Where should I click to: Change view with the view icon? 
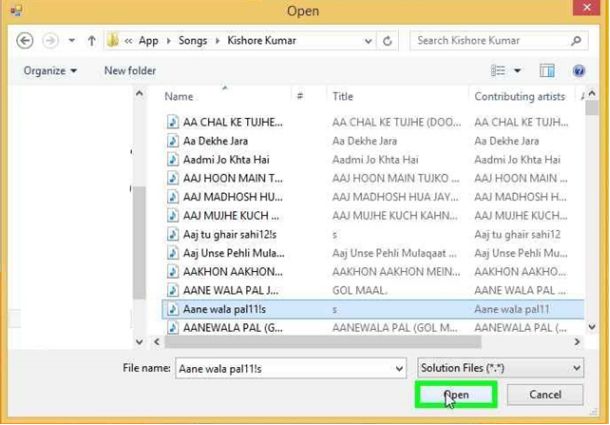[498, 71]
